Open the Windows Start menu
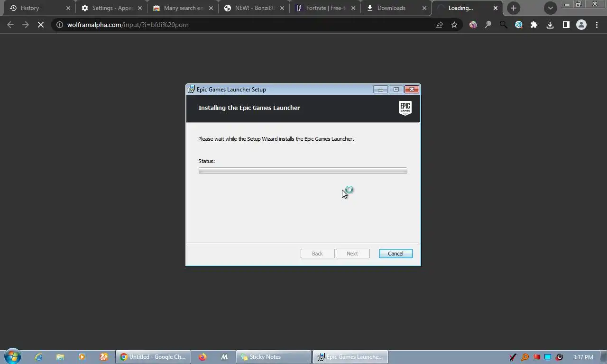607x364 pixels. click(13, 357)
